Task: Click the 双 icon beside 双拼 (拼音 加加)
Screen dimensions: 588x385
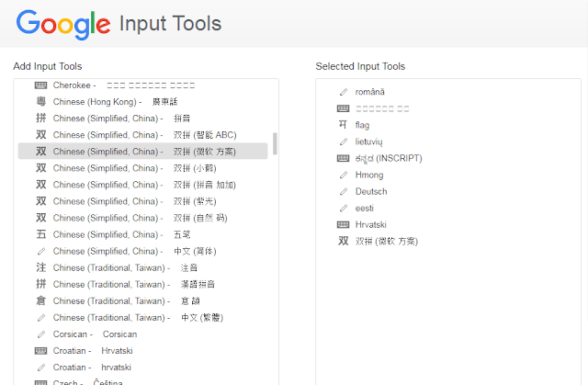Action: 40,185
